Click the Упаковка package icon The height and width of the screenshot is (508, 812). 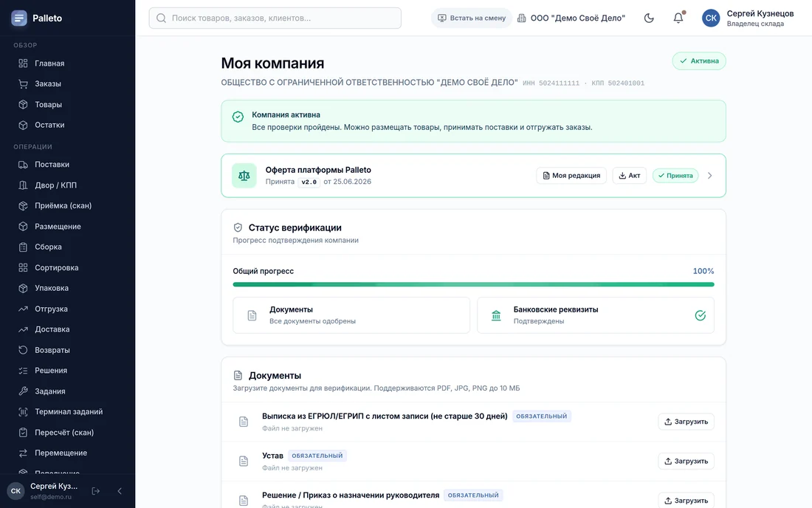tap(23, 288)
